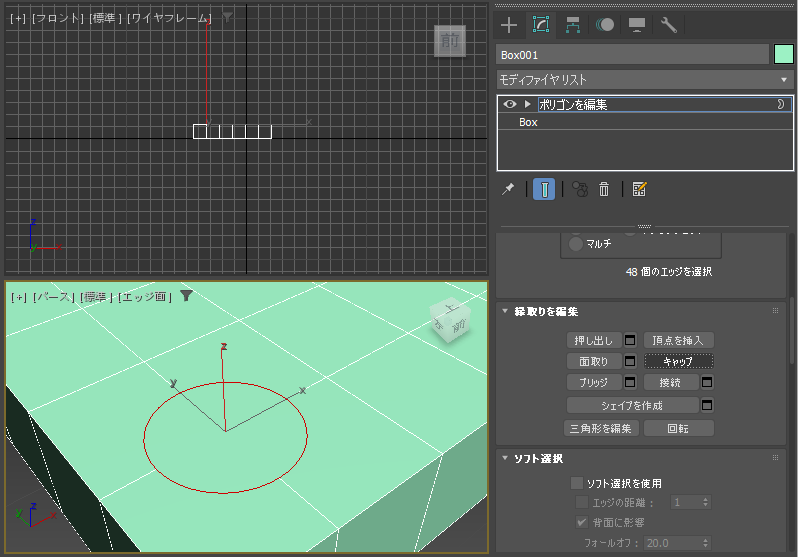Open Configure Modifier Sets icon

(639, 189)
